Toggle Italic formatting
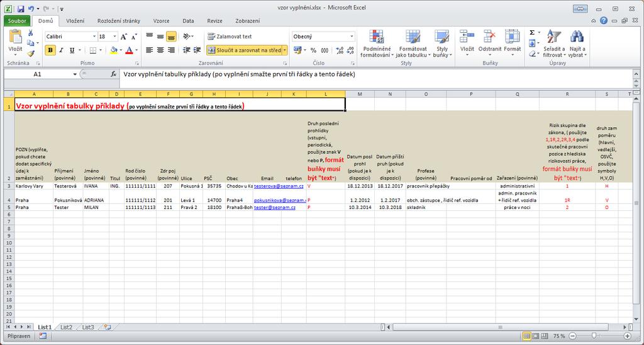Screen dimensions: 644x345 [61, 50]
